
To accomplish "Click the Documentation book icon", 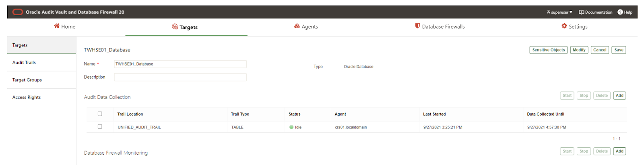I will (581, 12).
